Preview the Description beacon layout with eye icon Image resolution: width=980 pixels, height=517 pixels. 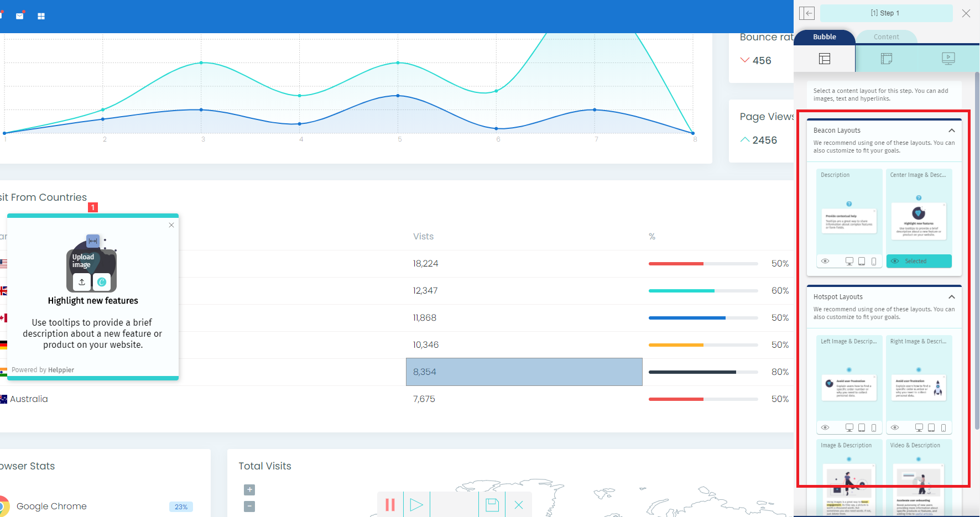(x=825, y=261)
